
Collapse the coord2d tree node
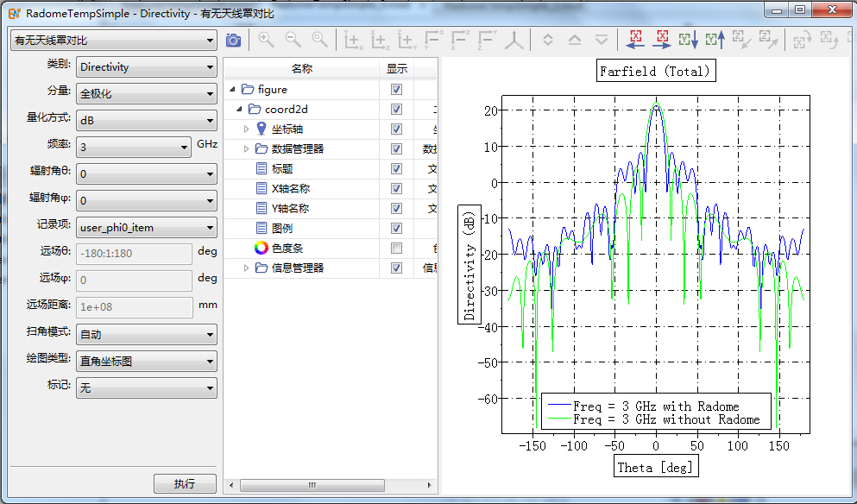tap(239, 110)
